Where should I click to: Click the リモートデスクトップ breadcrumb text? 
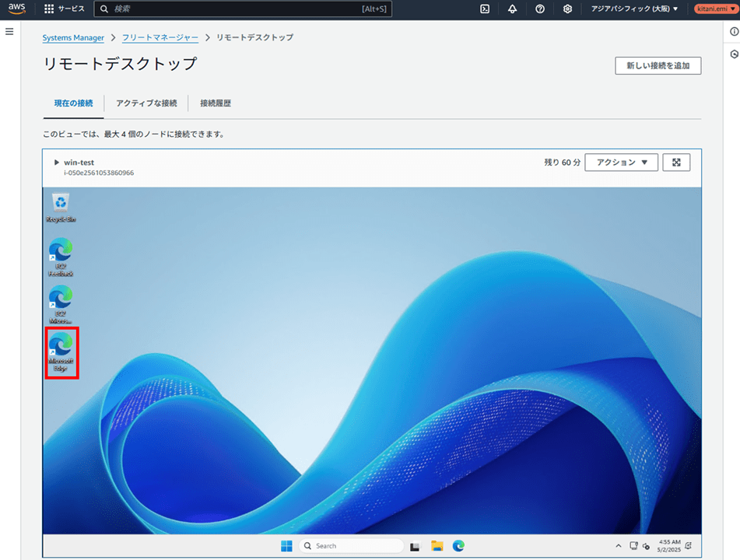coord(255,37)
